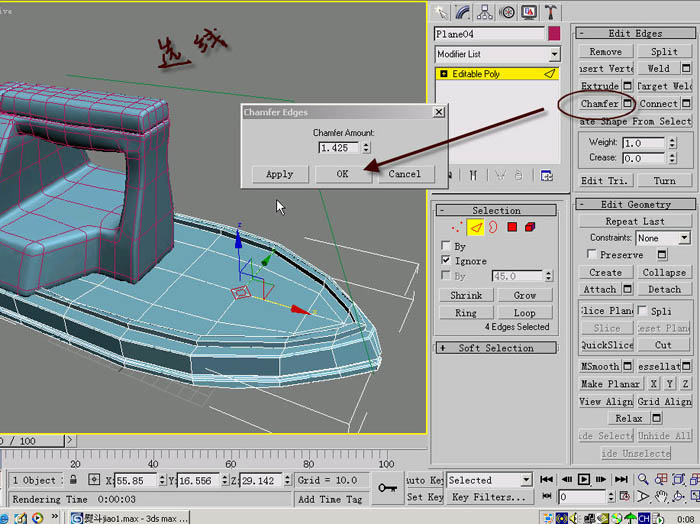Open the Modifier List dropdown
The image size is (700, 524).
tap(554, 54)
